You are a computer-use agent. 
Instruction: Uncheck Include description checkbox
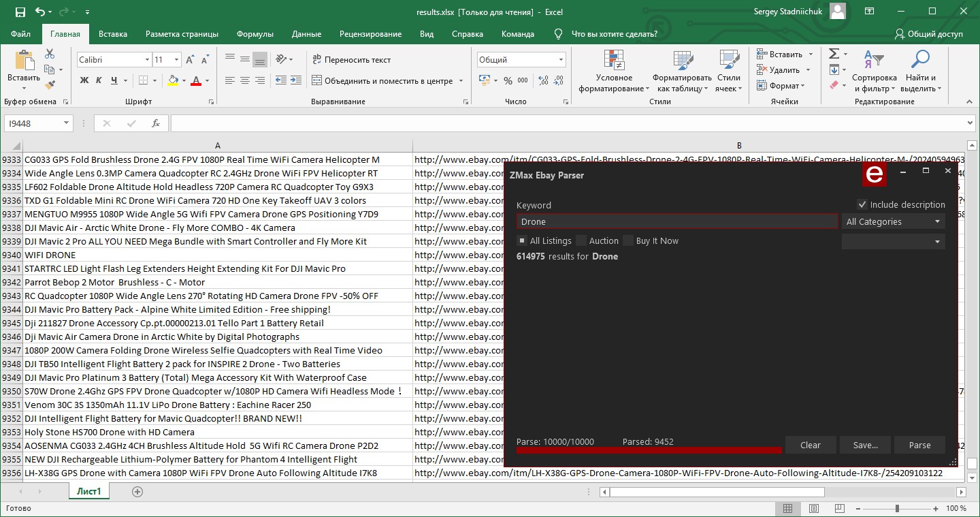tap(862, 204)
